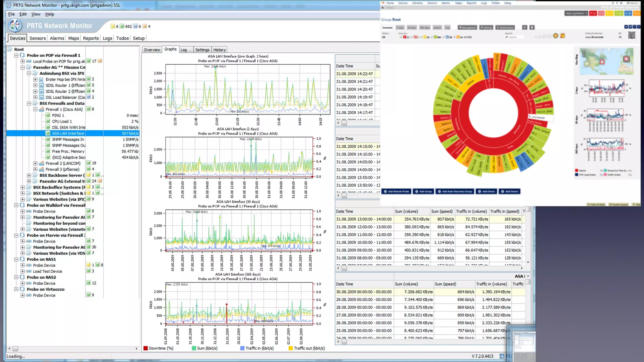644x362 pixels.
Task: Click the status bar icon beside version number
Action: click(502, 356)
